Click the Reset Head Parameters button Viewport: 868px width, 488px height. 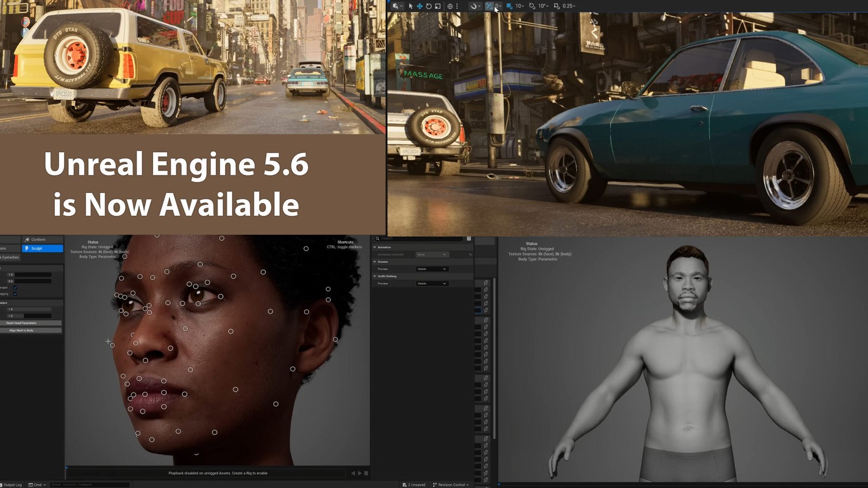tap(30, 323)
